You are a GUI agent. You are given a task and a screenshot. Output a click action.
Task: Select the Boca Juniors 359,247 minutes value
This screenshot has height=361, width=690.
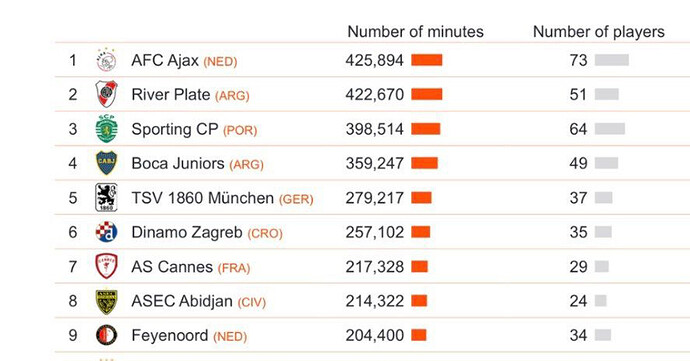374,163
